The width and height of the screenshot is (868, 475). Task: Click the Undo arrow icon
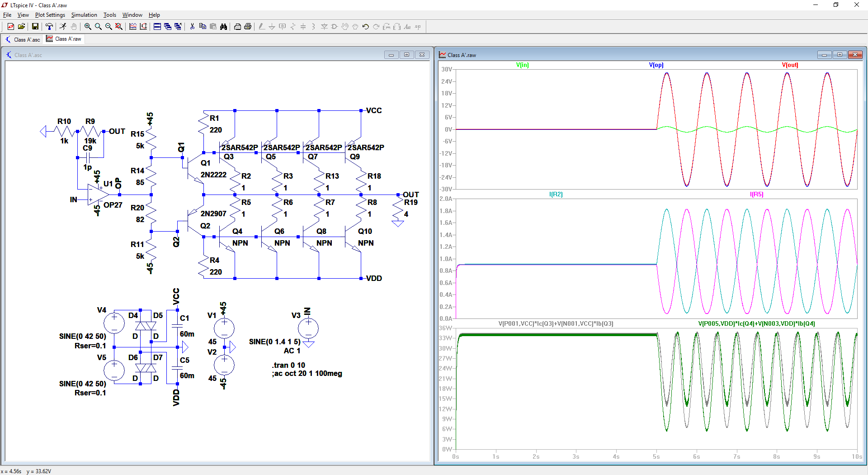366,27
